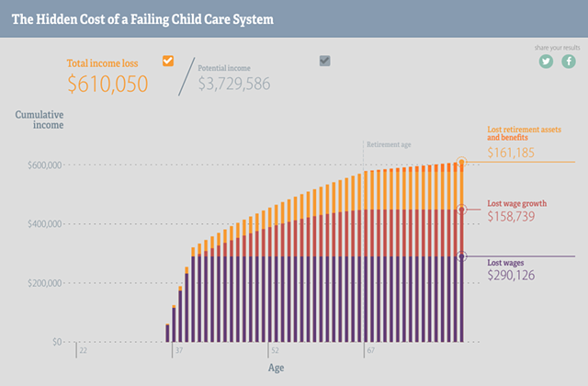This screenshot has width=588, height=386.
Task: Select the Potential income $3,729,586 figure
Action: (234, 84)
